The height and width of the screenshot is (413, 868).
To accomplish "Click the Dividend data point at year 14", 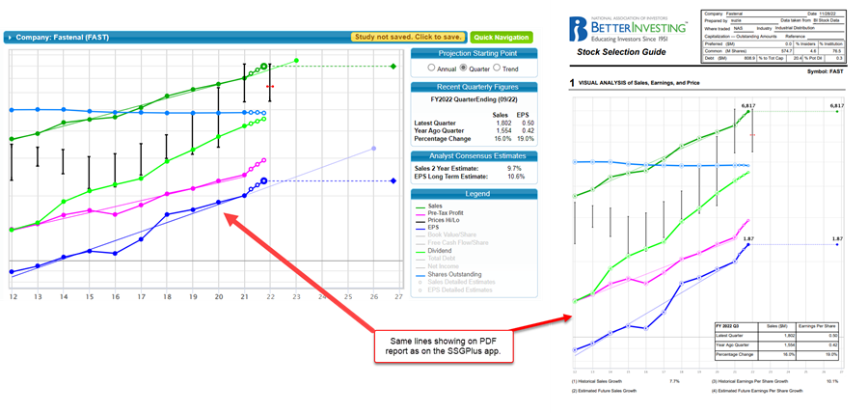I will pyautogui.click(x=63, y=202).
